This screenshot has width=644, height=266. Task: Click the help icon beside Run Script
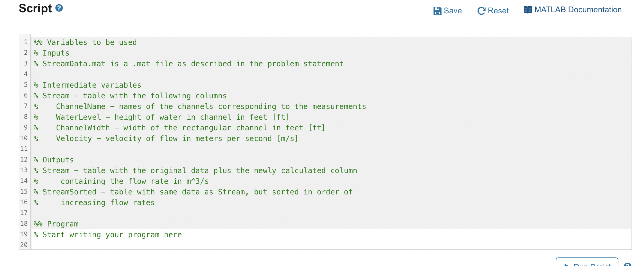point(628,264)
